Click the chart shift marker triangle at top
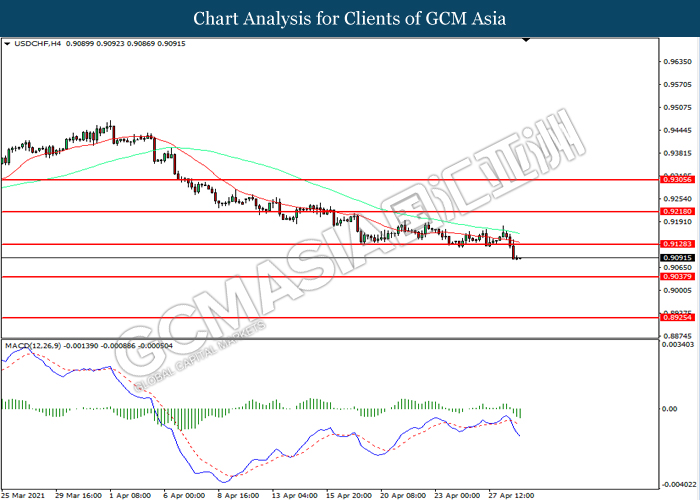This screenshot has width=700, height=500. 526,40
